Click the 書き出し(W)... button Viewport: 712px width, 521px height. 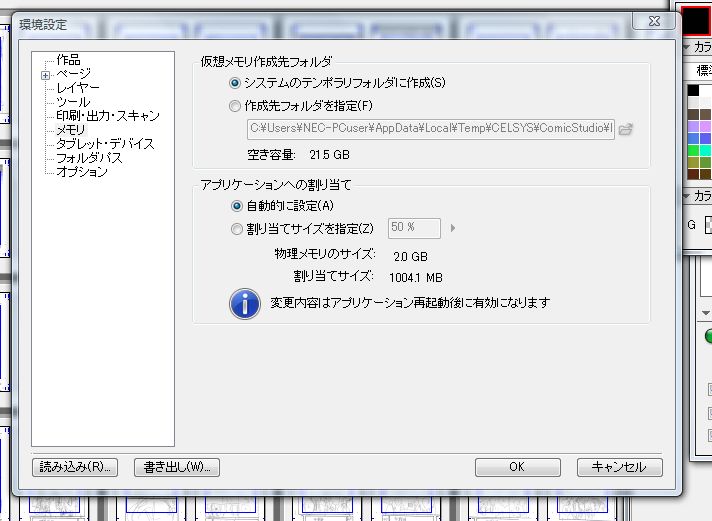tap(177, 467)
